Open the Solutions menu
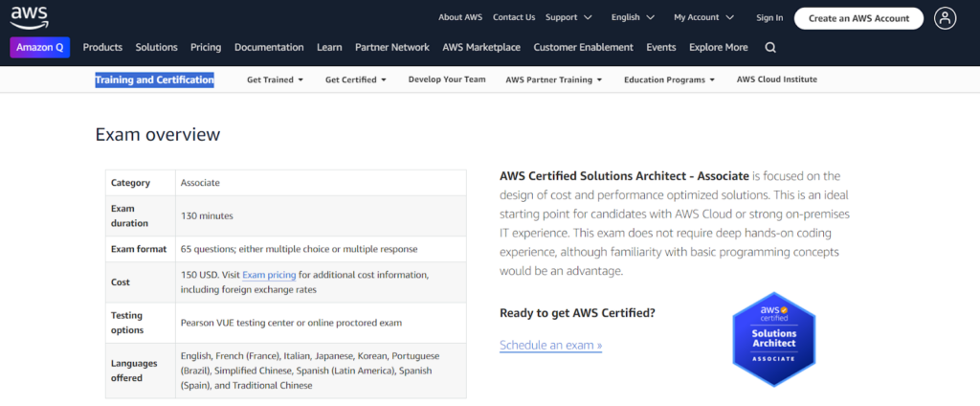This screenshot has height=406, width=980. coord(156,48)
